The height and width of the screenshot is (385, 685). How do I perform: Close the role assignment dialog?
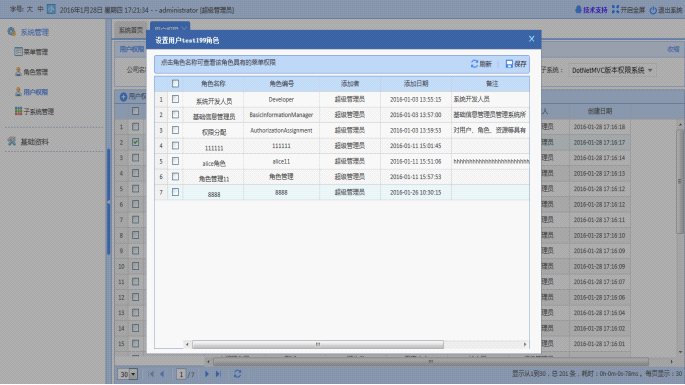[531, 39]
